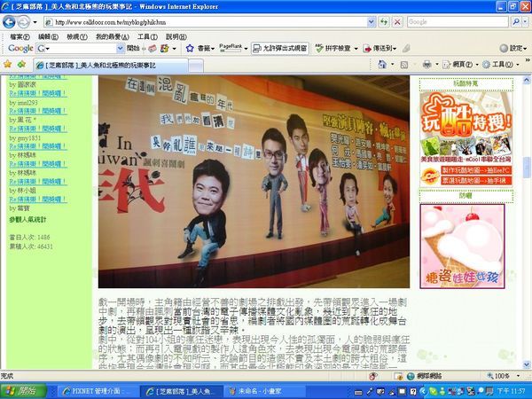Click the magnifier search button

coord(516,22)
